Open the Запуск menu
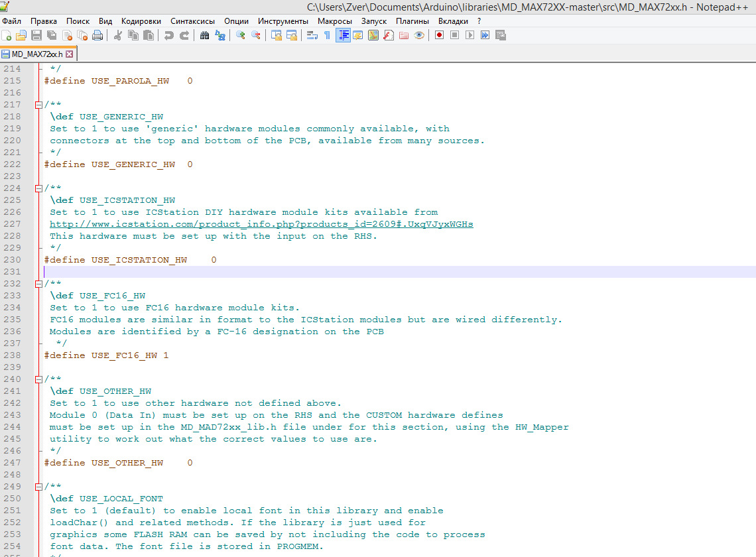The height and width of the screenshot is (557, 756). coord(374,21)
